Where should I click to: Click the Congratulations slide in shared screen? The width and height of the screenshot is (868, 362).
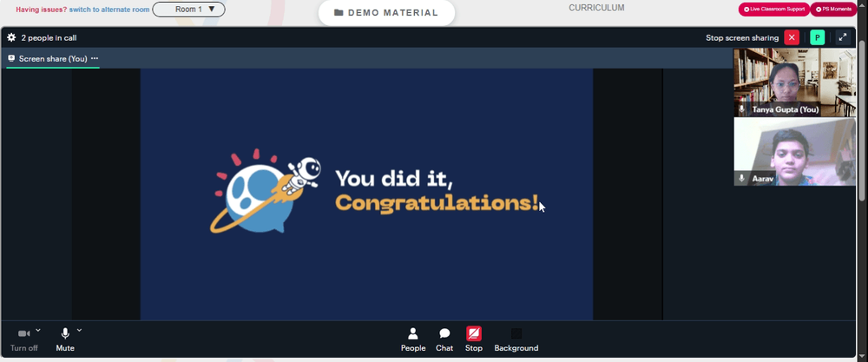366,194
